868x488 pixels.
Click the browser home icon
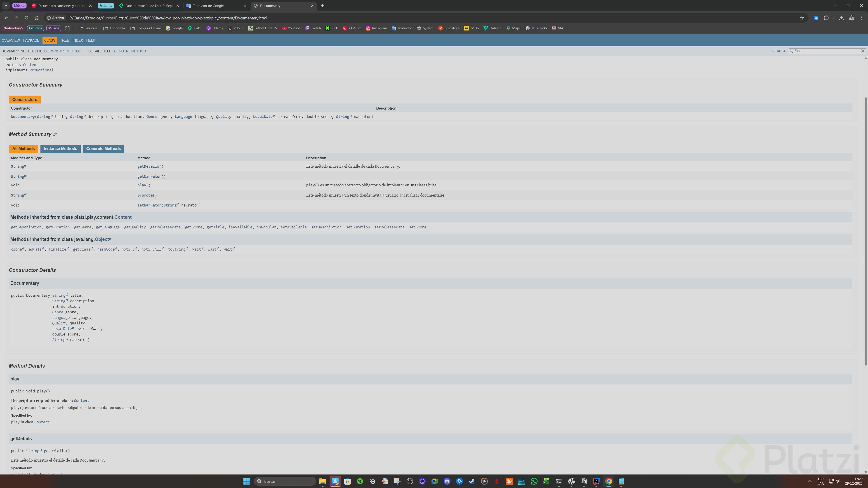(37, 18)
